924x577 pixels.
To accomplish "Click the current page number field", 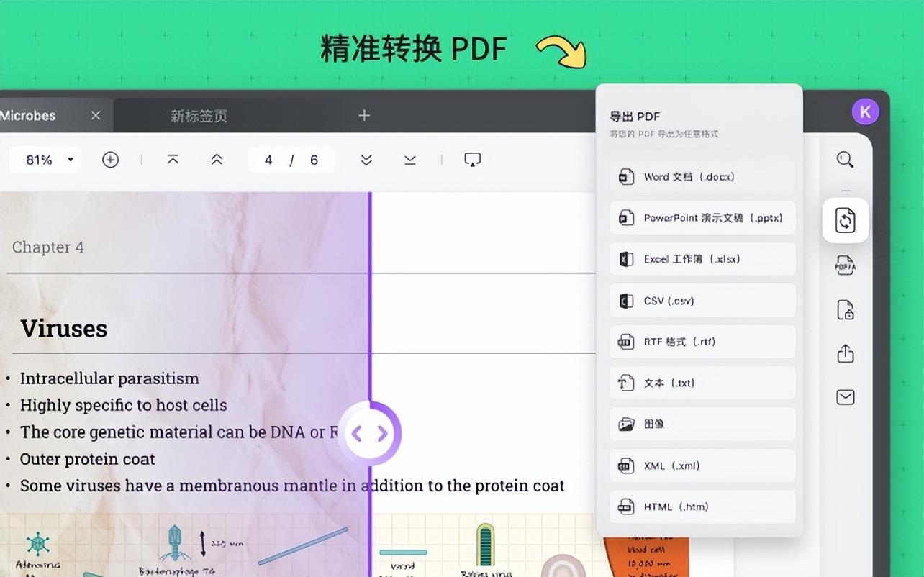I will [x=268, y=160].
